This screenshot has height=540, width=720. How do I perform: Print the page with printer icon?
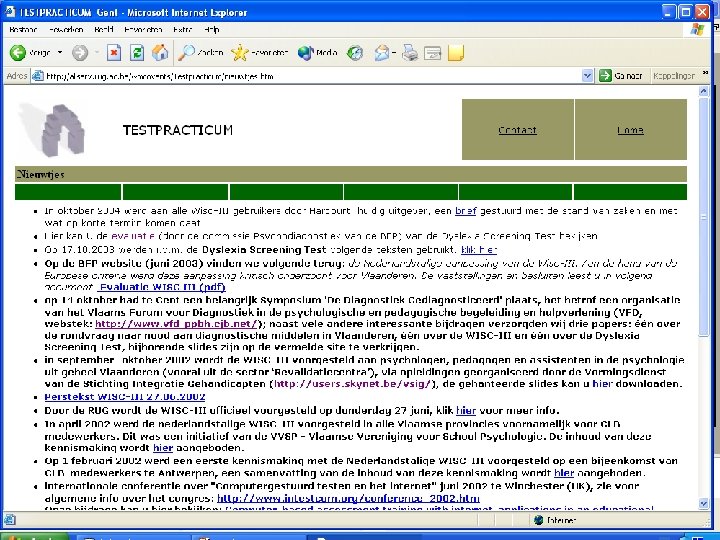click(410, 53)
